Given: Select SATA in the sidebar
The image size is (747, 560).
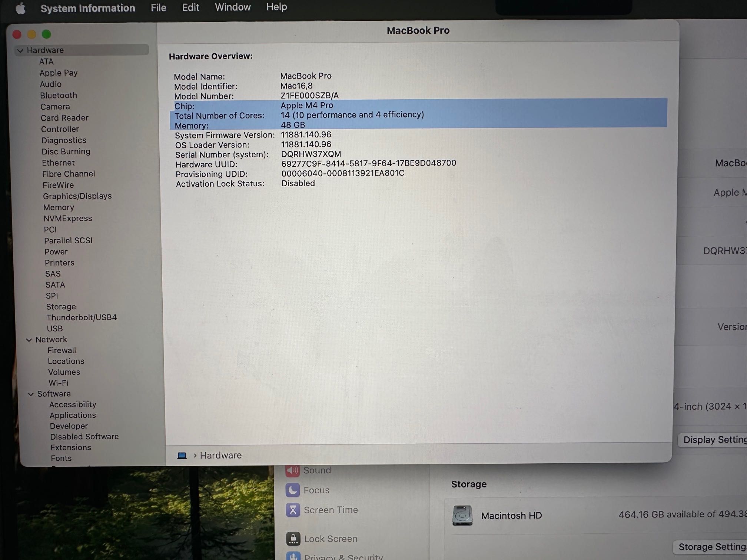Looking at the screenshot, I should (55, 285).
